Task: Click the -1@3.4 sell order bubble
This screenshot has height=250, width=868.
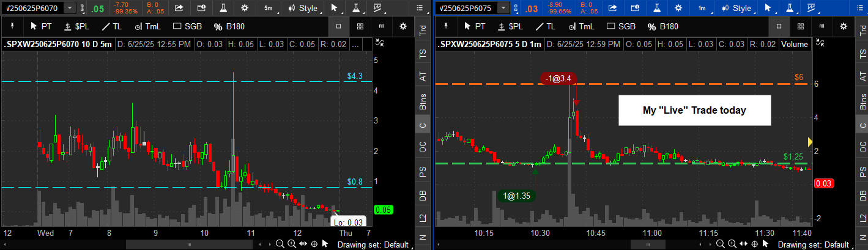Action: 557,78
